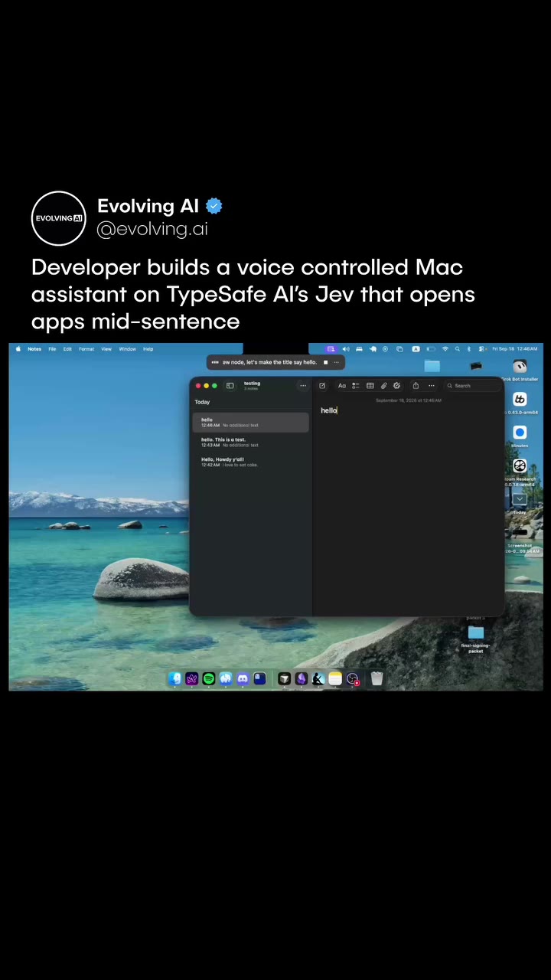Screen dimensions: 551x980
Task: Open the editor toolbar more options ellipsis
Action: [x=432, y=386]
